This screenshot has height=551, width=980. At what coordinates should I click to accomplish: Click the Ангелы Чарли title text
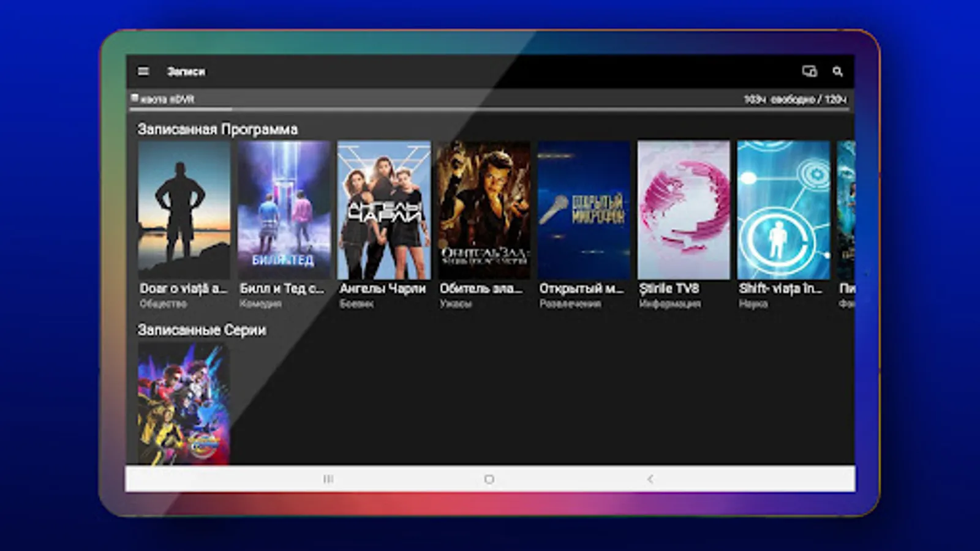click(382, 288)
